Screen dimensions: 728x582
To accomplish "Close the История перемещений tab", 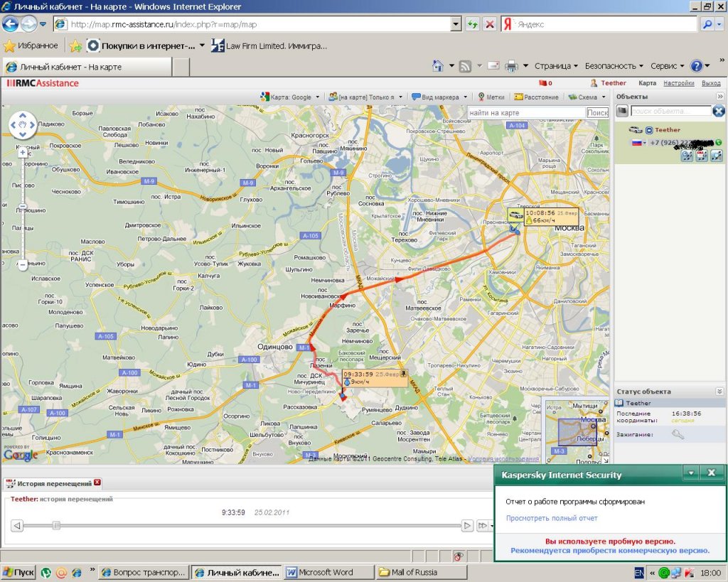I will pyautogui.click(x=97, y=483).
